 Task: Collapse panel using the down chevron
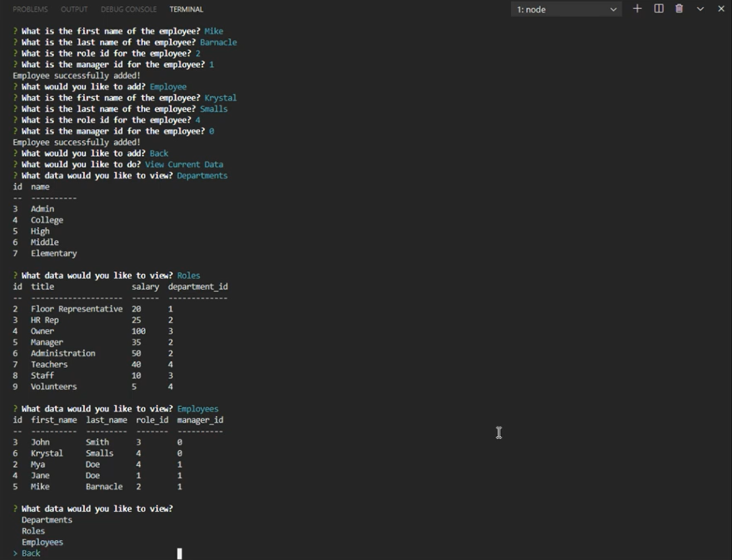[700, 9]
